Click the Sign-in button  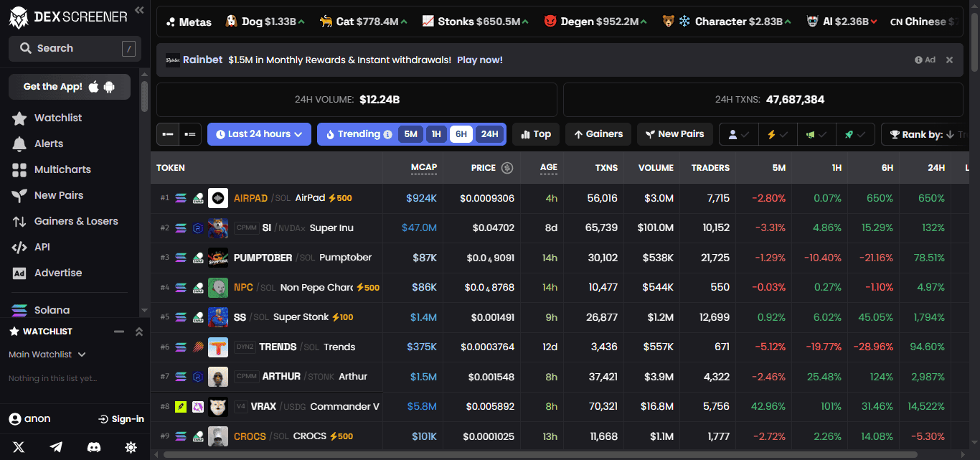pyautogui.click(x=121, y=419)
